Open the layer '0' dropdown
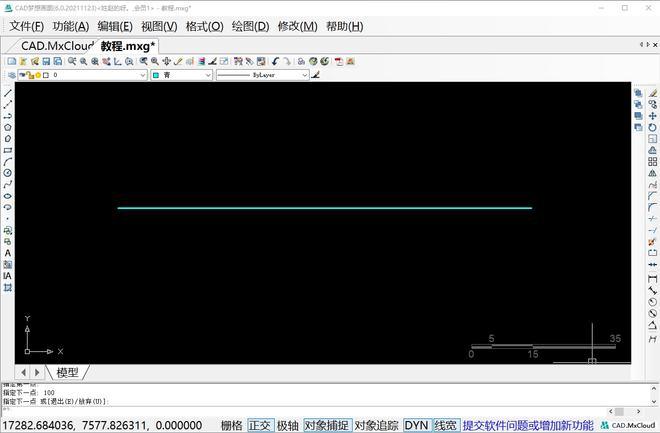The width and height of the screenshot is (660, 433). click(x=82, y=75)
